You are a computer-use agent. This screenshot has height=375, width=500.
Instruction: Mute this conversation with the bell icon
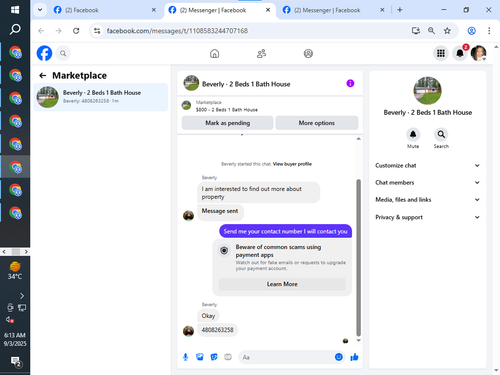point(413,134)
